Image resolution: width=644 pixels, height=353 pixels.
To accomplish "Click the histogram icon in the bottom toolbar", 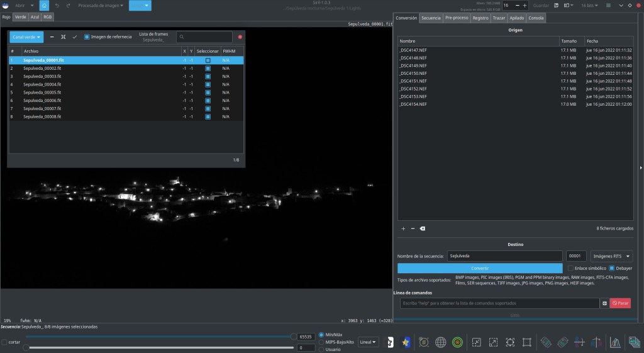I will pyautogui.click(x=616, y=342).
